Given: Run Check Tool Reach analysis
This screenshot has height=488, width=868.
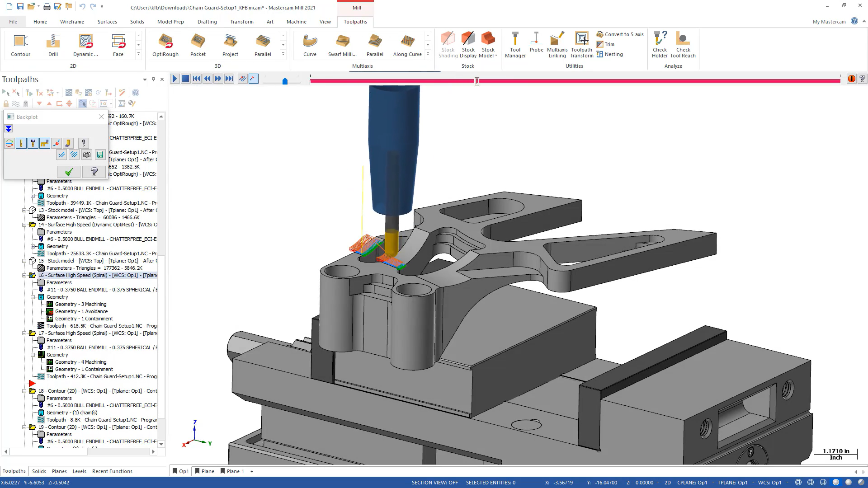Looking at the screenshot, I should coord(683,45).
